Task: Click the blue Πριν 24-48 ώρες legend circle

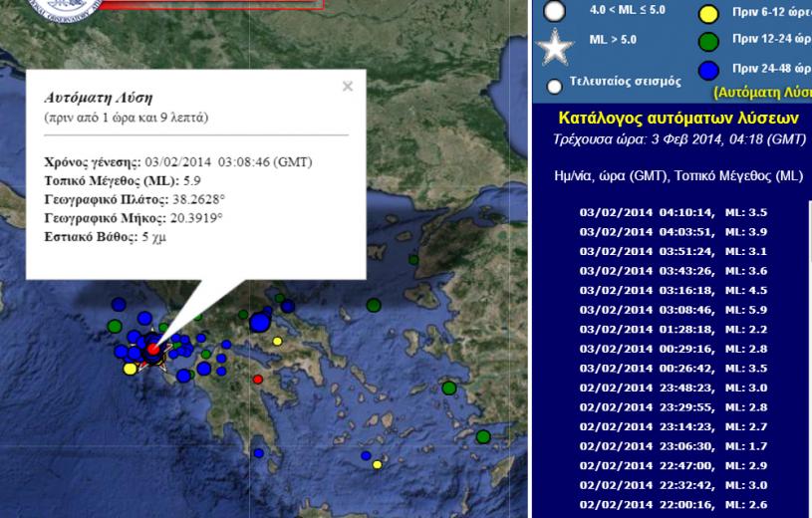Action: click(x=708, y=70)
